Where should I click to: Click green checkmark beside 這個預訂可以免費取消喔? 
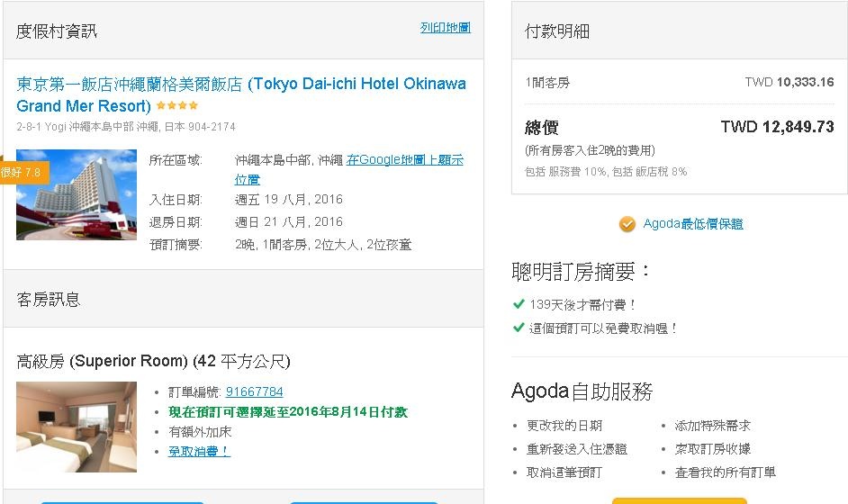519,328
